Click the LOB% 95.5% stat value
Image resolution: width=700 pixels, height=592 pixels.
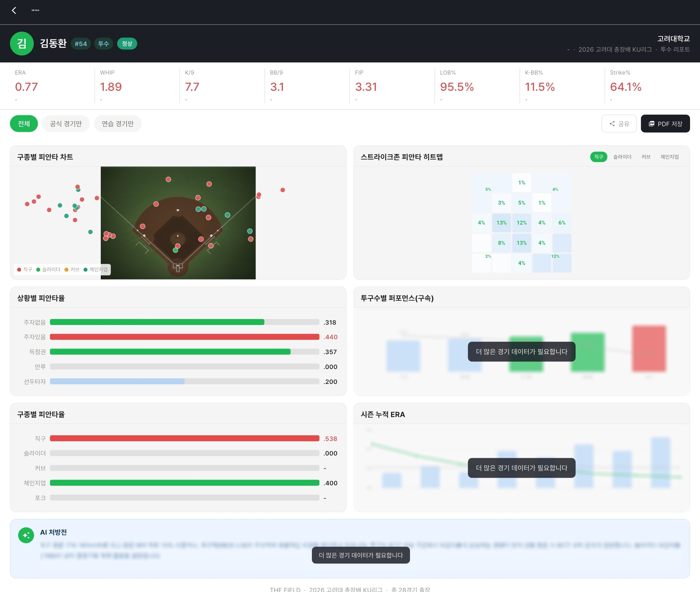pos(457,87)
